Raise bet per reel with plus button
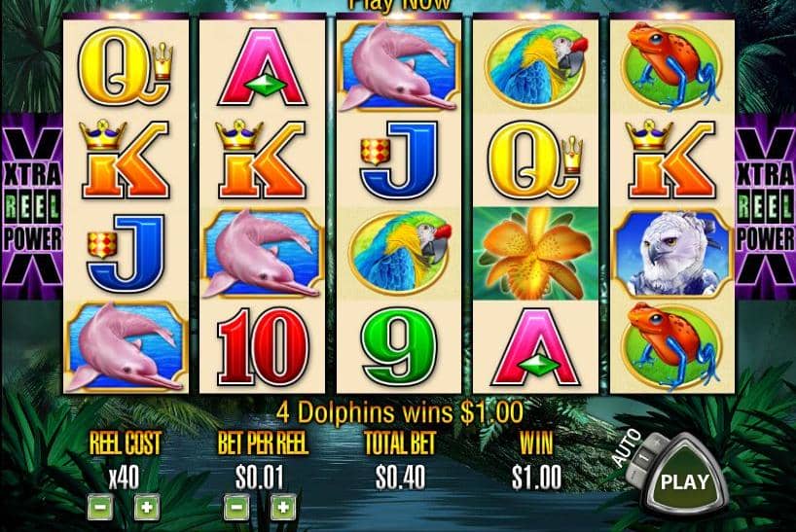796x532 pixels. coord(283,507)
